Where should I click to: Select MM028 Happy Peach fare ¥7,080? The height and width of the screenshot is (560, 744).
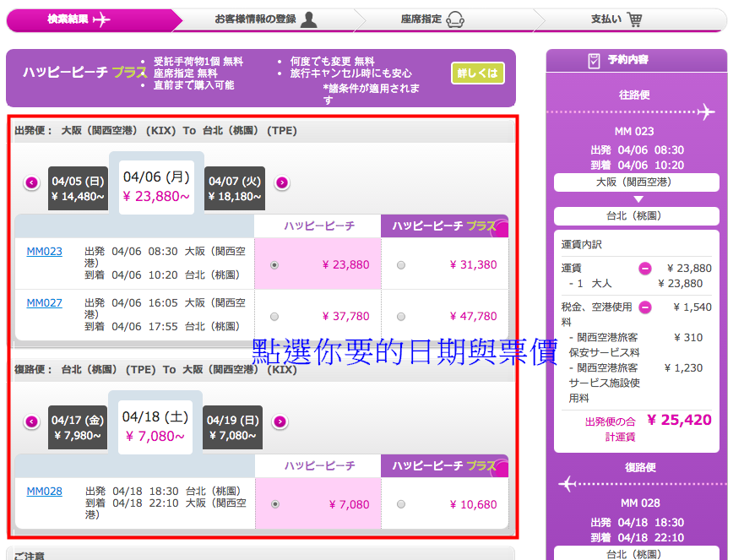(x=274, y=504)
